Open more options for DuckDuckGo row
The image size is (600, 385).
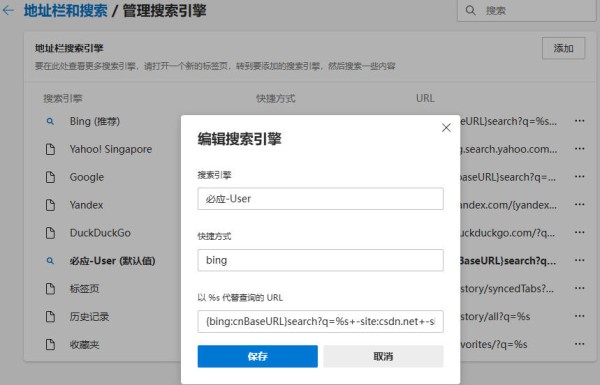579,232
